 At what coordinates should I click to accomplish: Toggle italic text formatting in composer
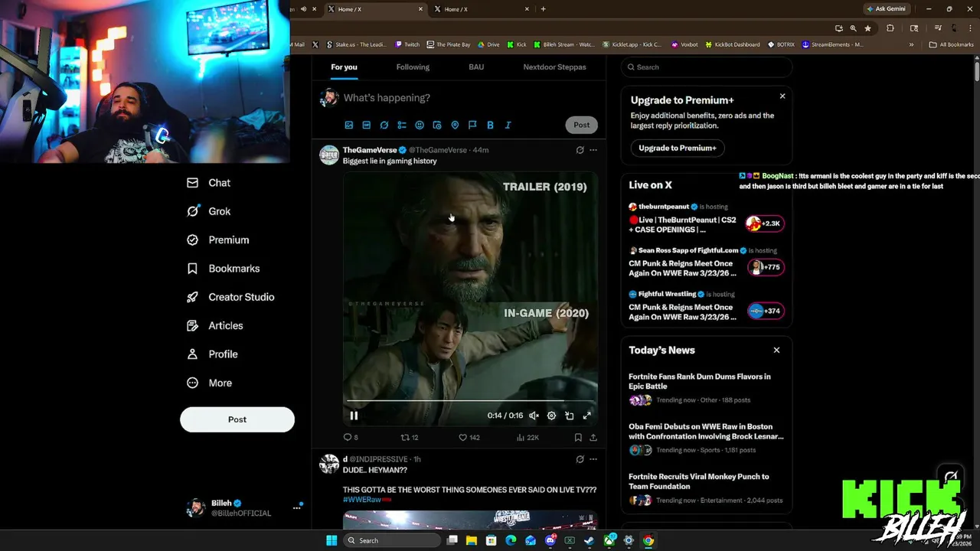[x=508, y=125]
